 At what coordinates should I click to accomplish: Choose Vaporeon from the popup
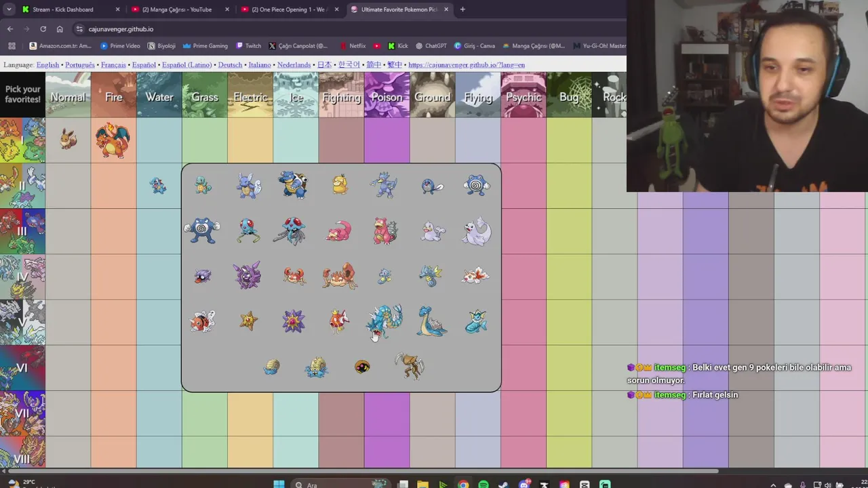click(476, 321)
